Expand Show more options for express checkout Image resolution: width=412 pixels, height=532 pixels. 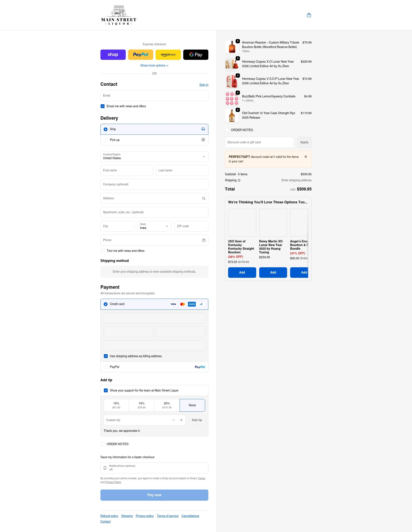[x=154, y=65]
